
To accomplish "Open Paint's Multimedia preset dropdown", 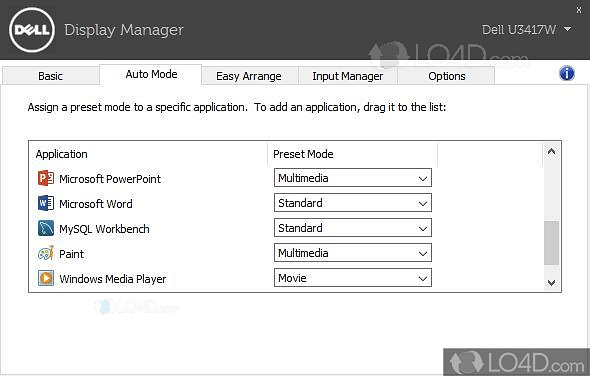I will 353,253.
